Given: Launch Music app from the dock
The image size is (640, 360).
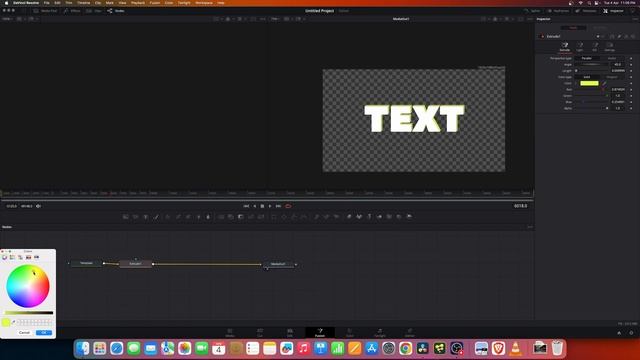Looking at the screenshot, I should pos(303,348).
